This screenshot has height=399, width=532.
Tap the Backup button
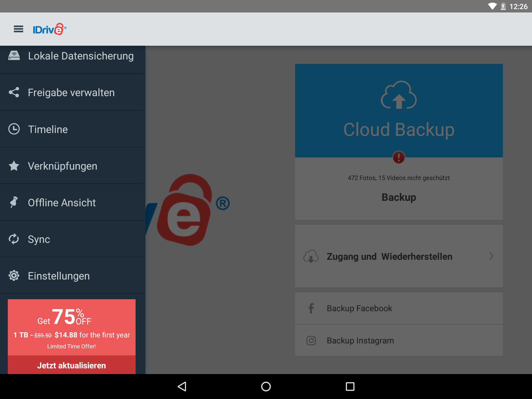click(399, 197)
